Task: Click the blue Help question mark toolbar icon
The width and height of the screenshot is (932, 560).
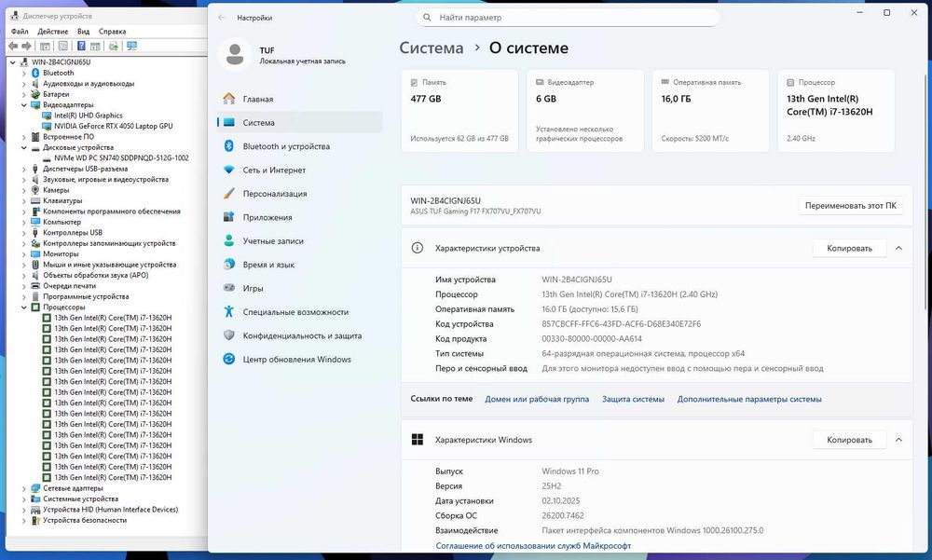Action: (x=81, y=46)
